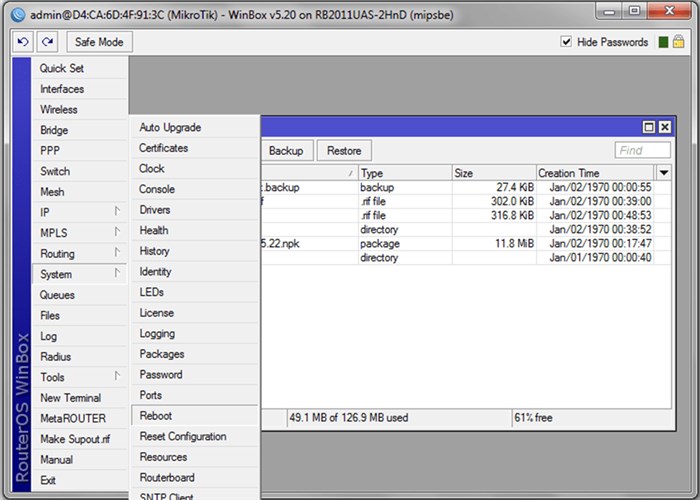
Task: Select Logging in System submenu
Action: tap(195, 333)
